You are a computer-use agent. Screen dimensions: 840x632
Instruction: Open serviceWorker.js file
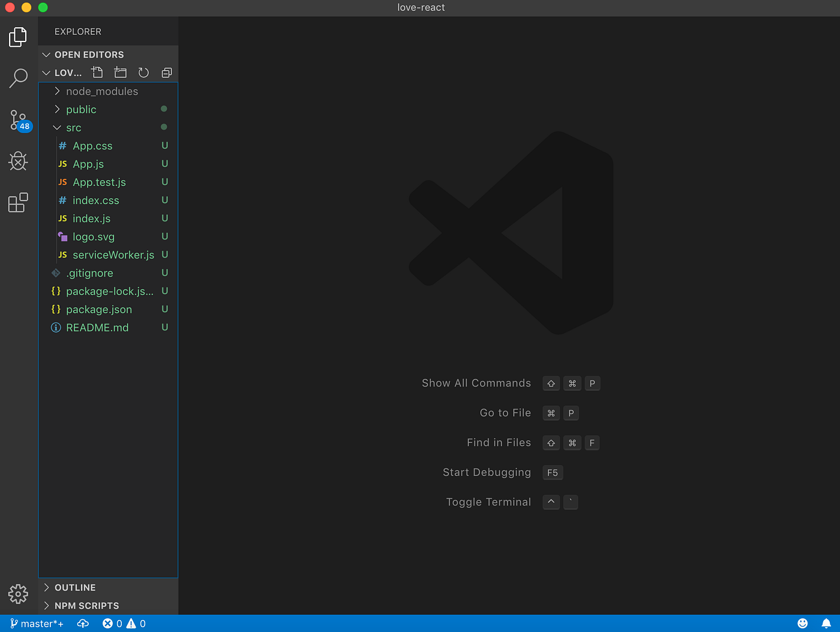108,255
